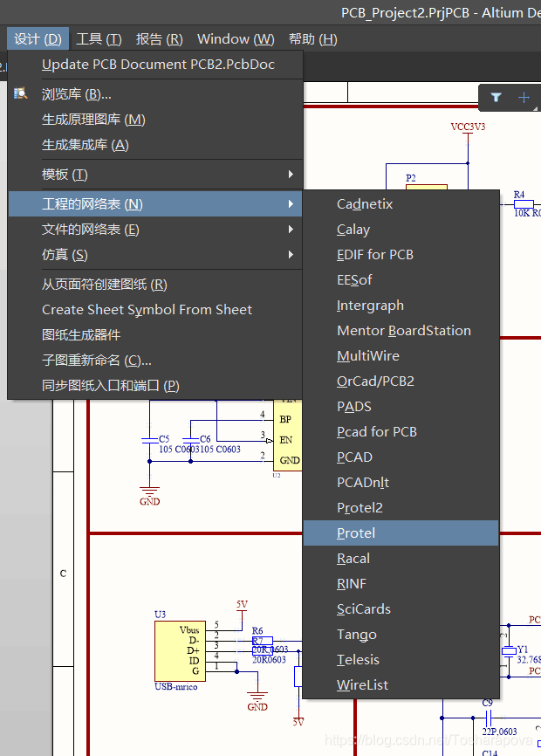Choose 子图重新命名 (C) entry
This screenshot has height=756, width=541.
click(x=155, y=361)
